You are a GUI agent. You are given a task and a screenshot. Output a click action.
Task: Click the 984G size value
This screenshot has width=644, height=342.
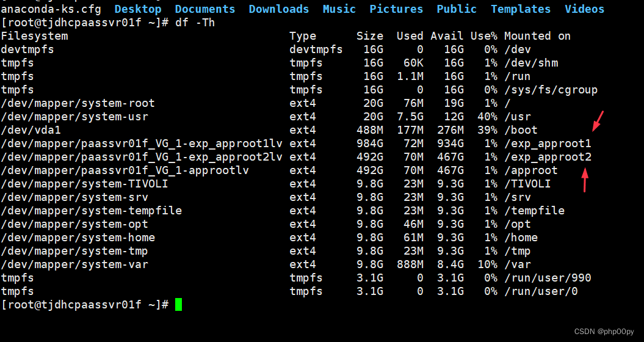pos(370,144)
